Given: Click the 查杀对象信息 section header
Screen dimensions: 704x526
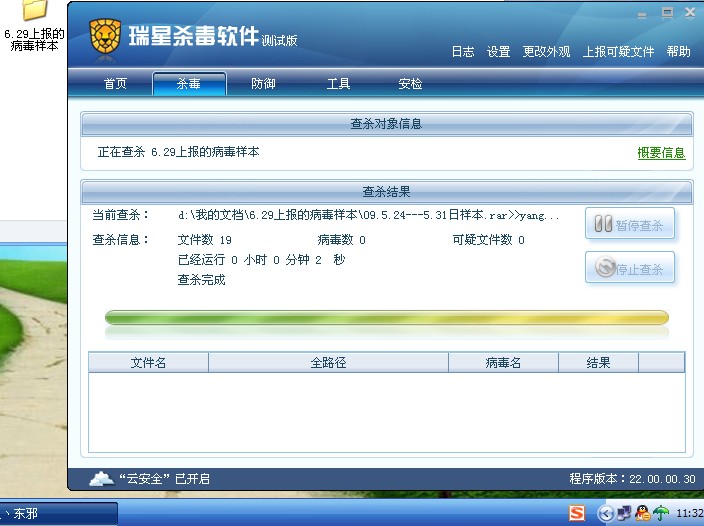Looking at the screenshot, I should tap(387, 124).
